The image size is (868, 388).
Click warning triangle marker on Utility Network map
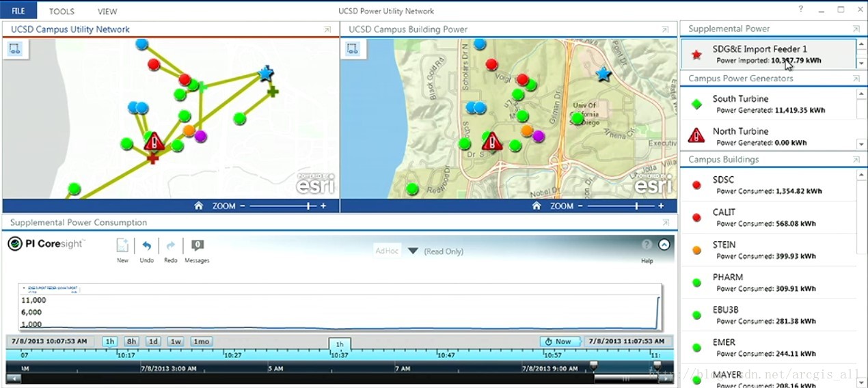tap(153, 141)
